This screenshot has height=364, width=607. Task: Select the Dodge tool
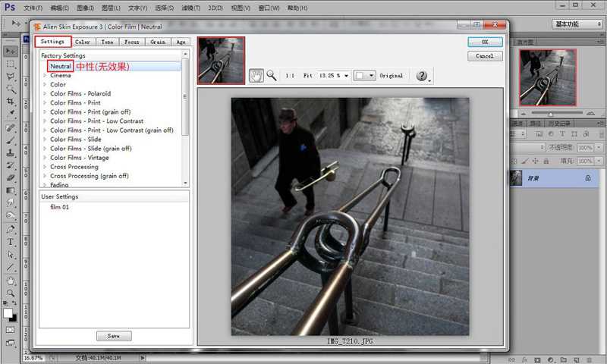(11, 215)
